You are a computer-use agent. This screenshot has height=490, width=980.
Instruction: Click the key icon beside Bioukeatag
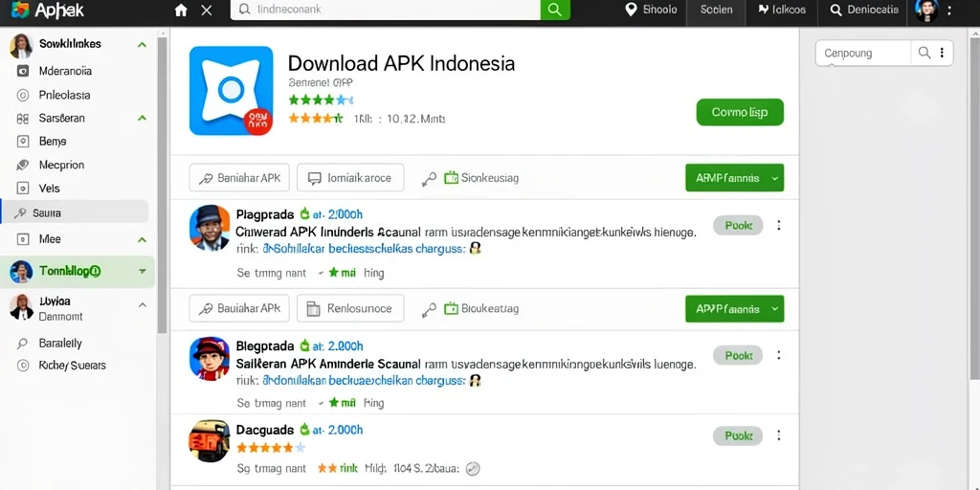point(429,309)
